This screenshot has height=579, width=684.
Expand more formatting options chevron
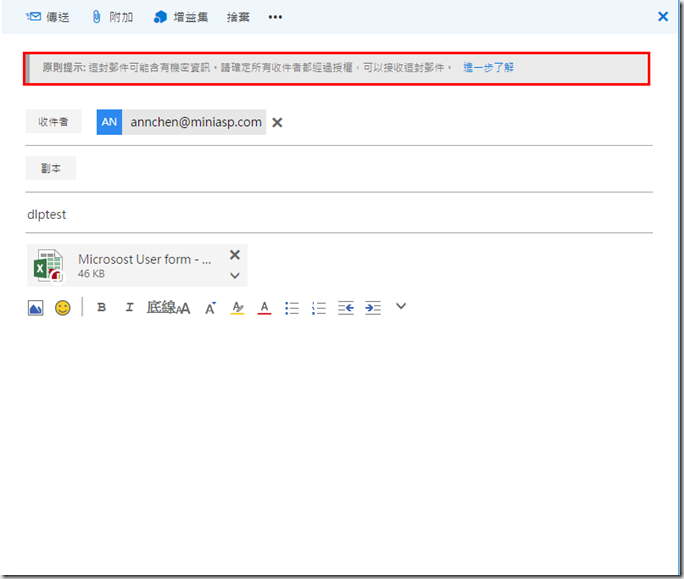tap(401, 307)
